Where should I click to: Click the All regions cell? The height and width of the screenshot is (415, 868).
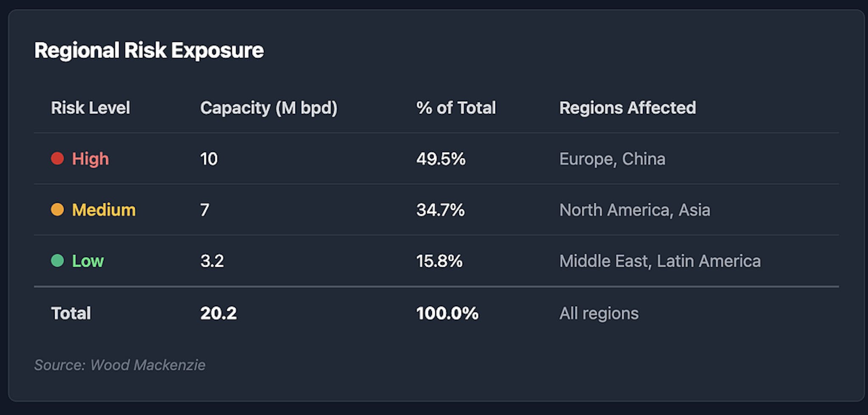[598, 313]
